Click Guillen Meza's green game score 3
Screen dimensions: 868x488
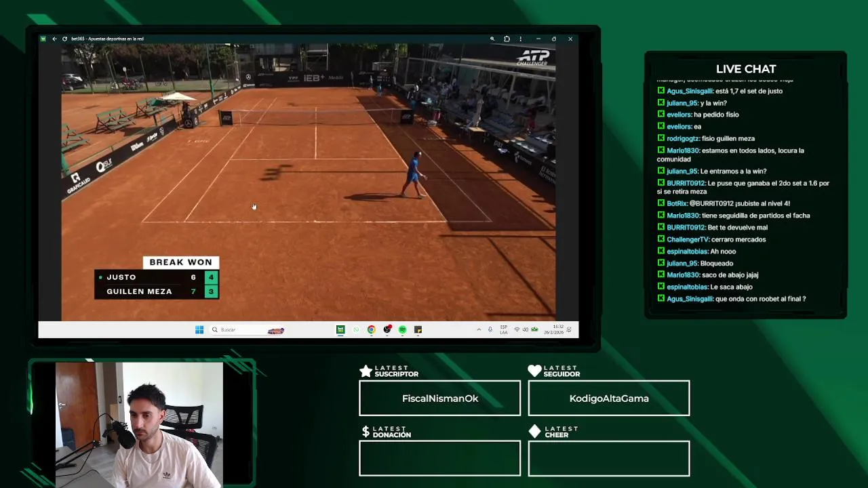tap(211, 291)
